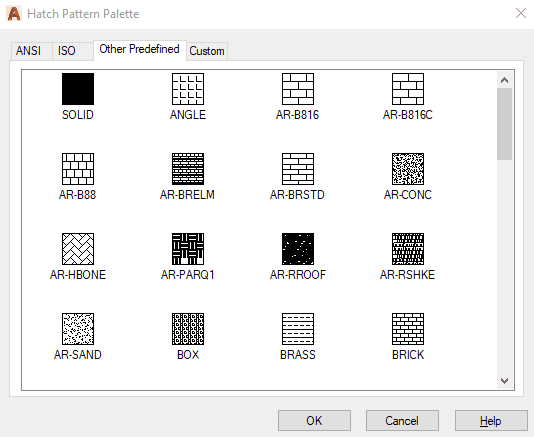The width and height of the screenshot is (534, 437).
Task: Select the BRASS hatch pattern
Action: (x=298, y=329)
